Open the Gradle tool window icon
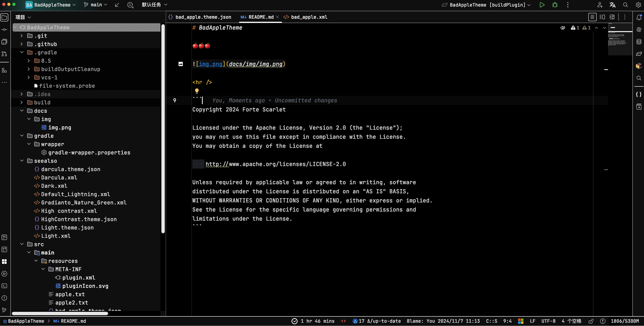Viewport: 644px width, 326px height. pyautogui.click(x=639, y=54)
